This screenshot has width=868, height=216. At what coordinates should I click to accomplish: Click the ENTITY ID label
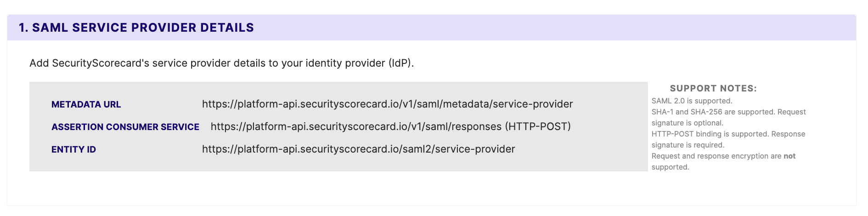click(x=73, y=149)
